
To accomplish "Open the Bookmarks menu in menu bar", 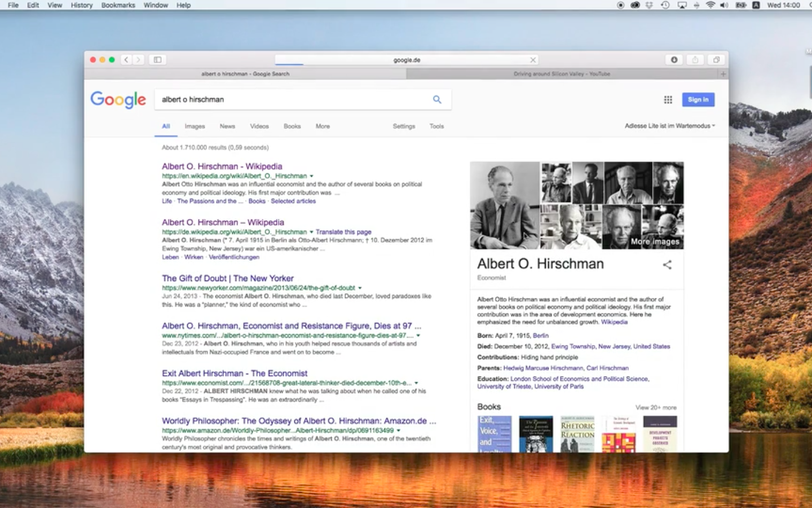I will [x=118, y=5].
